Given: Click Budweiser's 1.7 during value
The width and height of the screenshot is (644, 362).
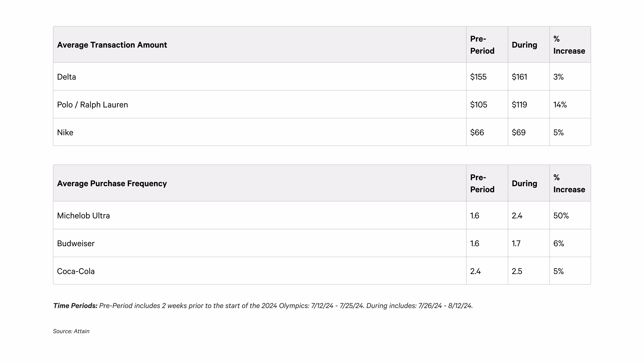Looking at the screenshot, I should click(x=516, y=243).
